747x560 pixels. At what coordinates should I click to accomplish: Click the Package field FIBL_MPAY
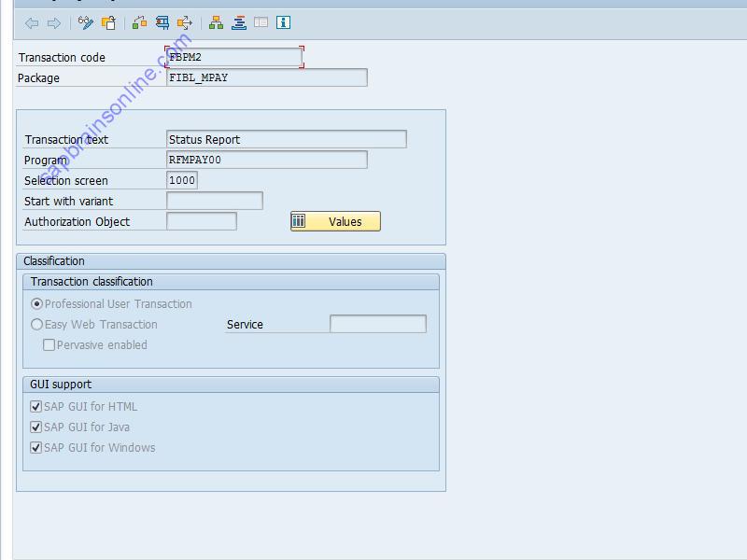[x=267, y=77]
